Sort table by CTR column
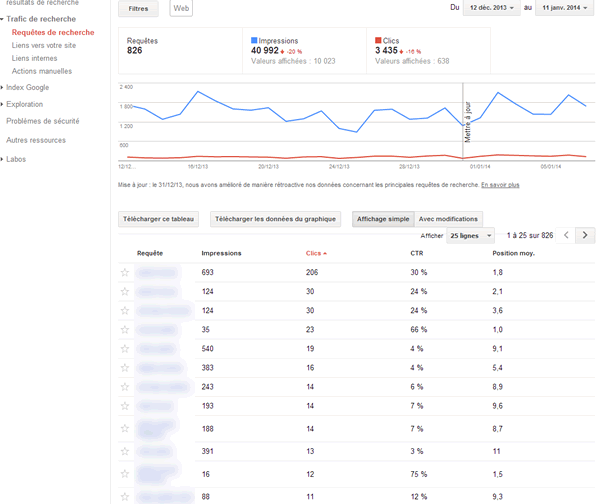 (417, 253)
